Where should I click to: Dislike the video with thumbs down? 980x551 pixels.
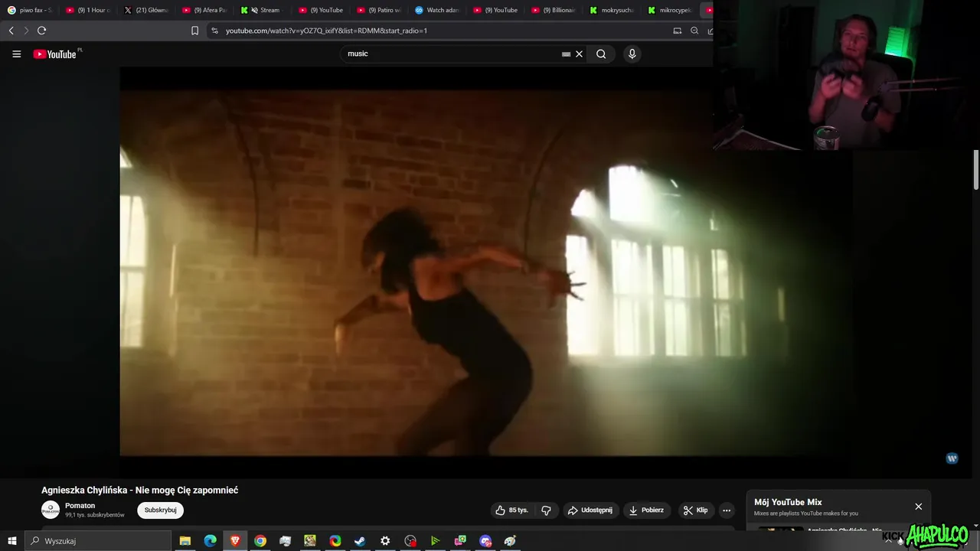pos(547,510)
